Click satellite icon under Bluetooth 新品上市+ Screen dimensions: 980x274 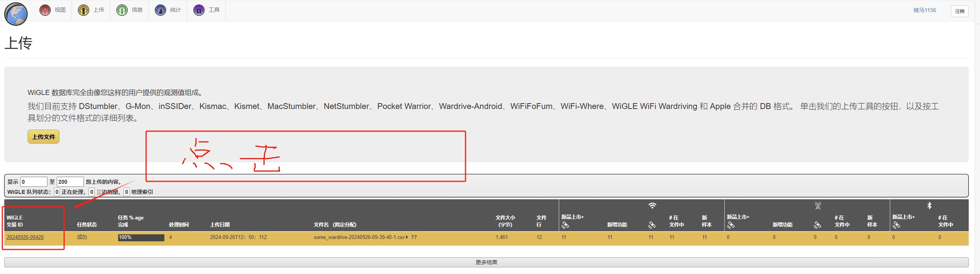click(x=896, y=225)
